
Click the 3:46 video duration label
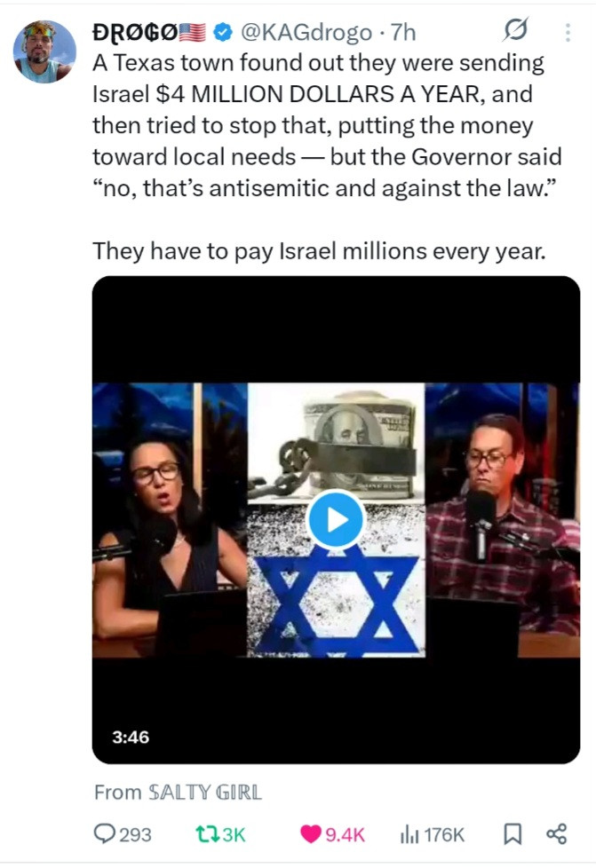131,737
